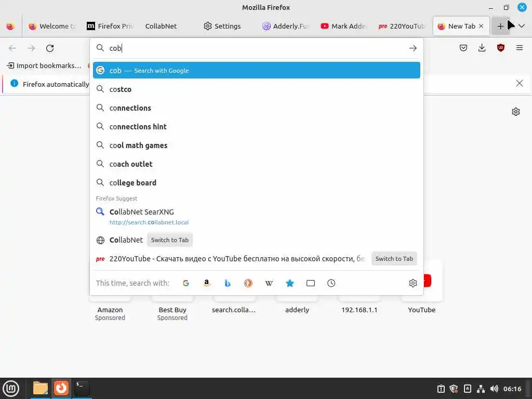The height and width of the screenshot is (399, 532).
Task: Open a new tab with plus button
Action: pyautogui.click(x=500, y=26)
